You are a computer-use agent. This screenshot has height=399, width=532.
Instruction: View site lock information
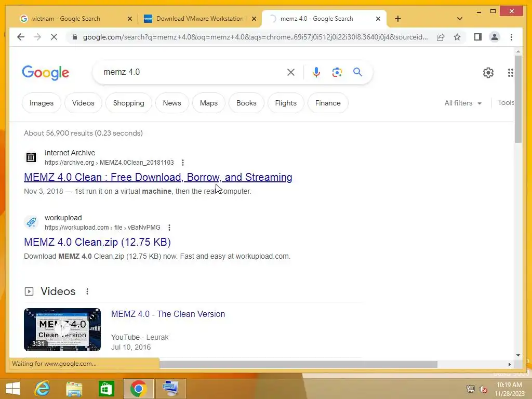pyautogui.click(x=75, y=37)
